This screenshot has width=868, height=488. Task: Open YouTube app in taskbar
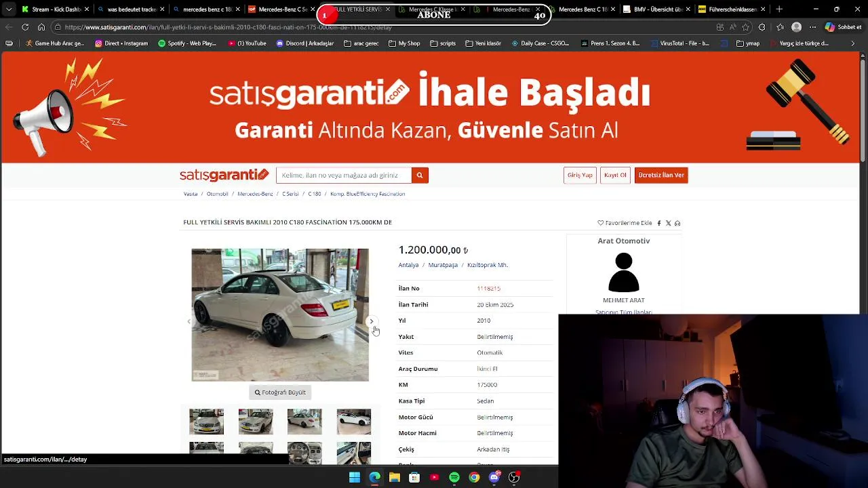[434, 477]
